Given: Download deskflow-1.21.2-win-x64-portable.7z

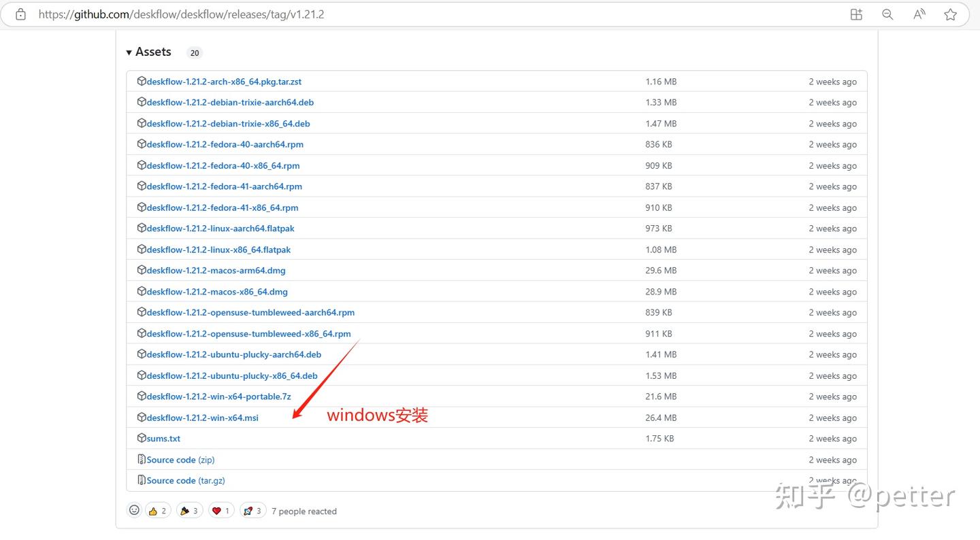Looking at the screenshot, I should click(218, 396).
